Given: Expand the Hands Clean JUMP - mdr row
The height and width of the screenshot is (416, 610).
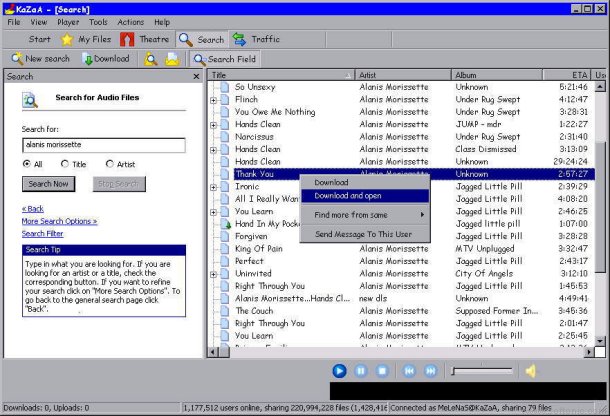Looking at the screenshot, I should 213,125.
